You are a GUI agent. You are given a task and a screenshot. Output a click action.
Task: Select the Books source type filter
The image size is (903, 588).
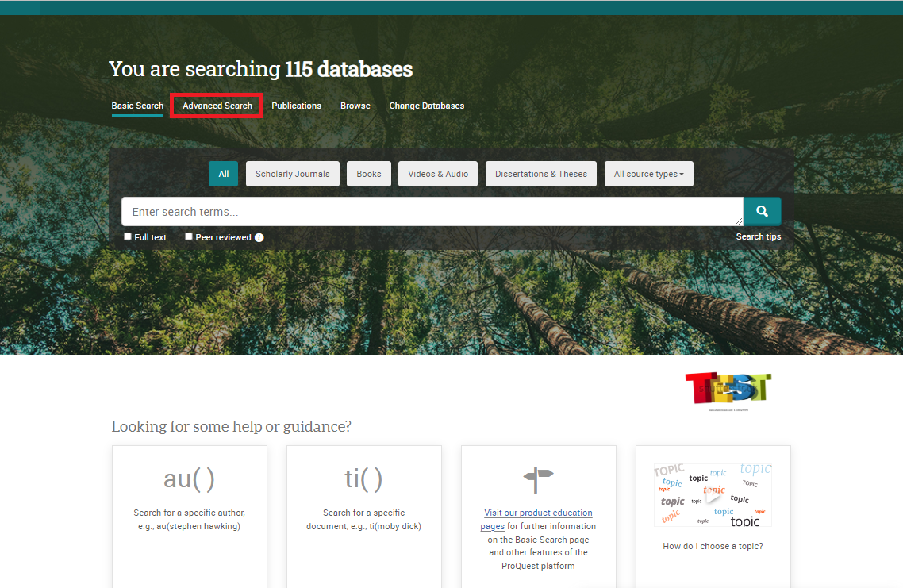[368, 173]
